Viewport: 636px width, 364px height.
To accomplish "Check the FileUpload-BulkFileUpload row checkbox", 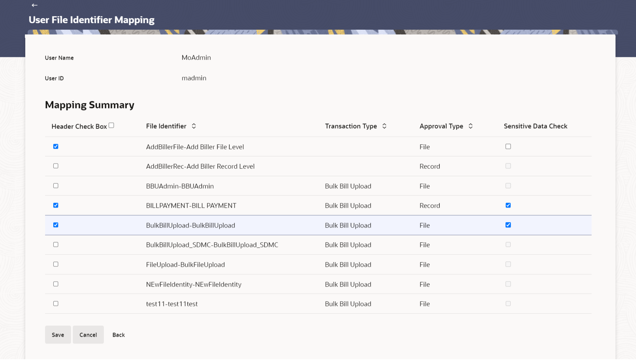I will 56,264.
